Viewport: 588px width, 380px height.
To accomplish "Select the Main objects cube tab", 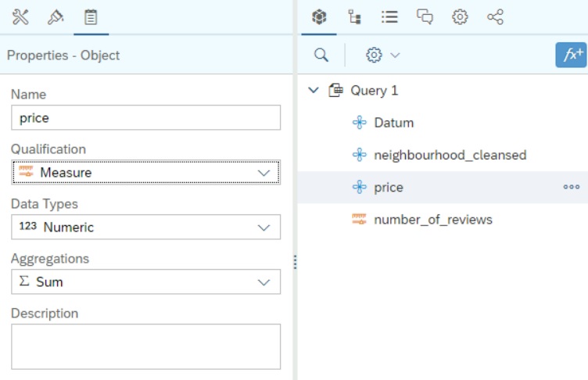I will [319, 16].
